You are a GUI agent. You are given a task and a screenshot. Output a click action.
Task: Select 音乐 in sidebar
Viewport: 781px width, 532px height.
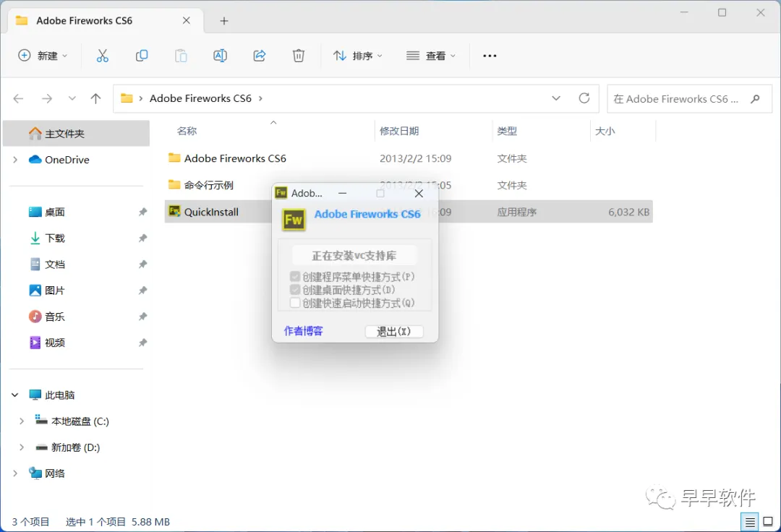[55, 317]
